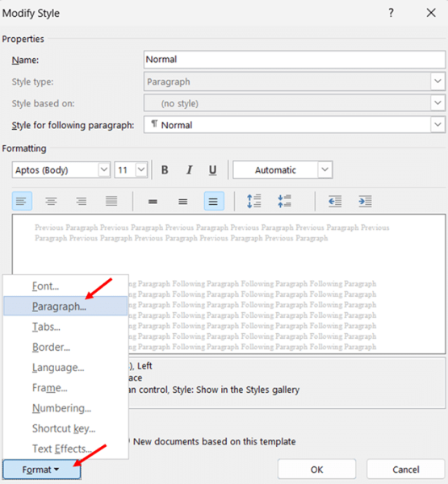Choose double line spacing icon
448x484 pixels.
[214, 201]
